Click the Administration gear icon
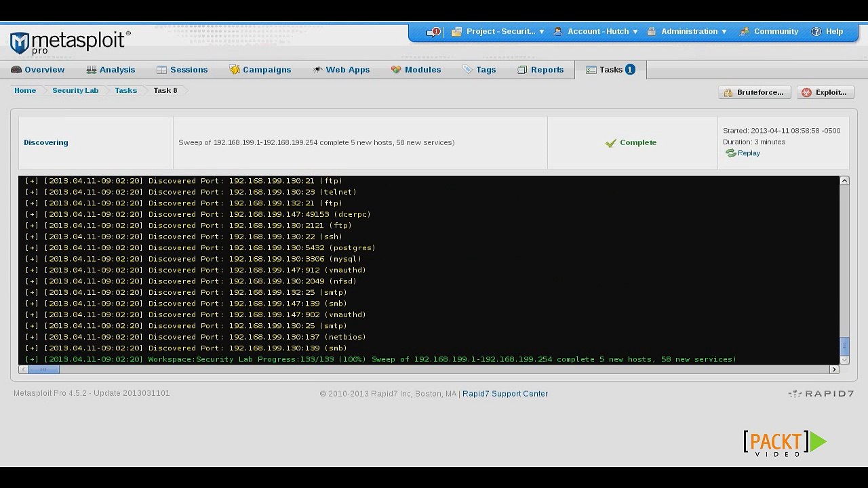The width and height of the screenshot is (868, 488). click(x=652, y=32)
